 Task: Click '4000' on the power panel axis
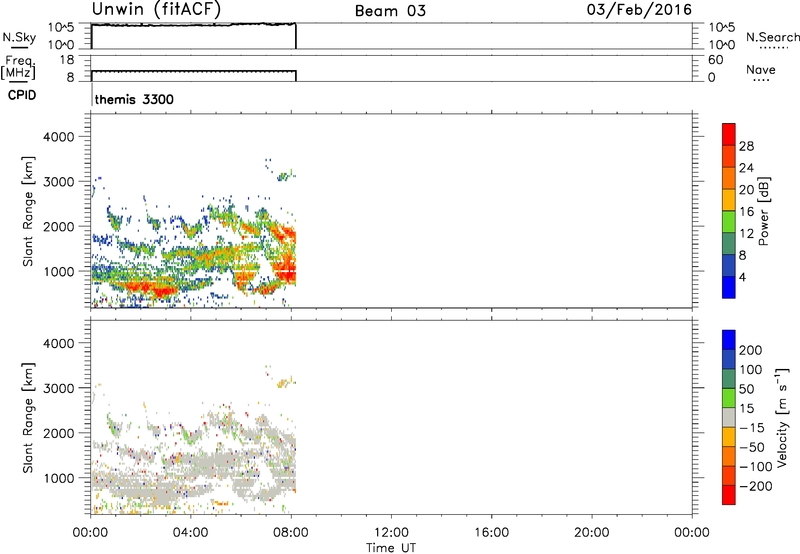coord(59,137)
